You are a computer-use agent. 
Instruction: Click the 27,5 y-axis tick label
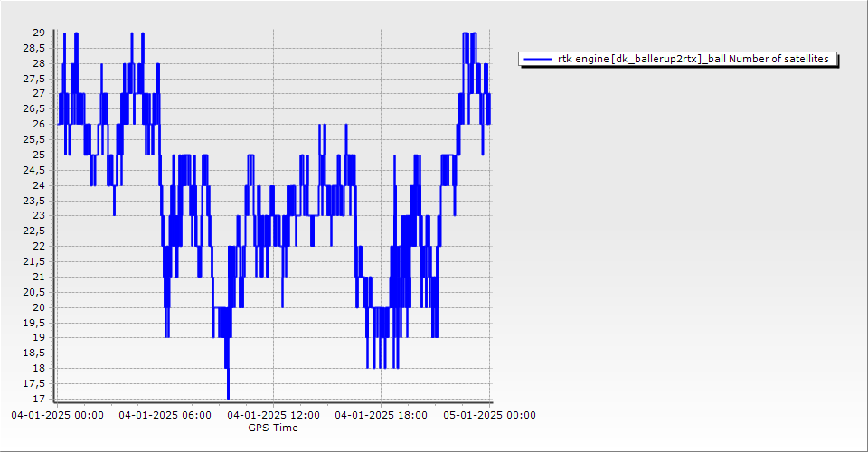34,79
